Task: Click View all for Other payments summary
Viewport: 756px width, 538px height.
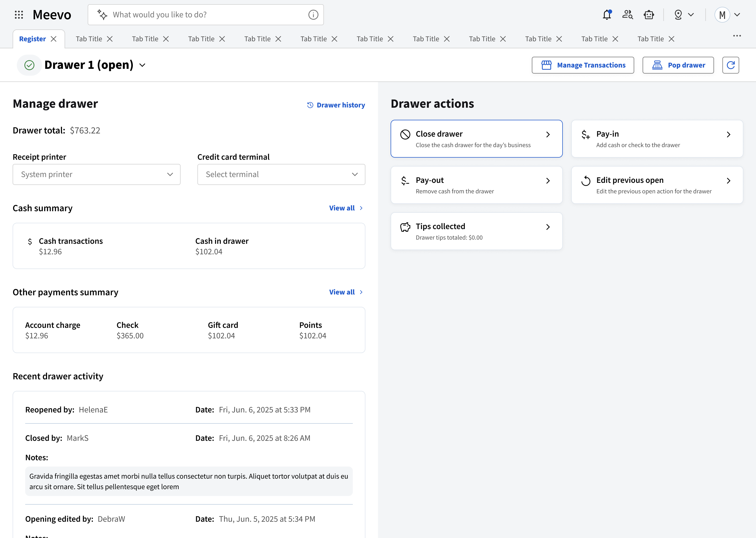Action: click(x=346, y=292)
